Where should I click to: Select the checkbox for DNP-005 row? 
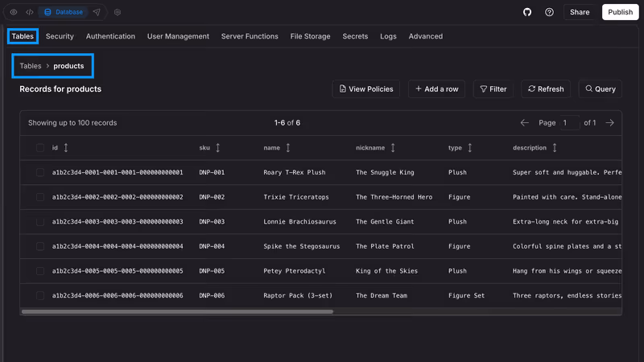point(39,271)
